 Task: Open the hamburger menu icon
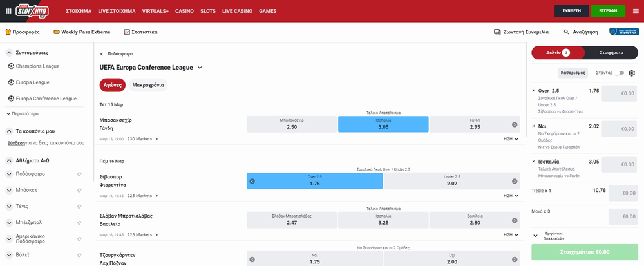coord(636,11)
